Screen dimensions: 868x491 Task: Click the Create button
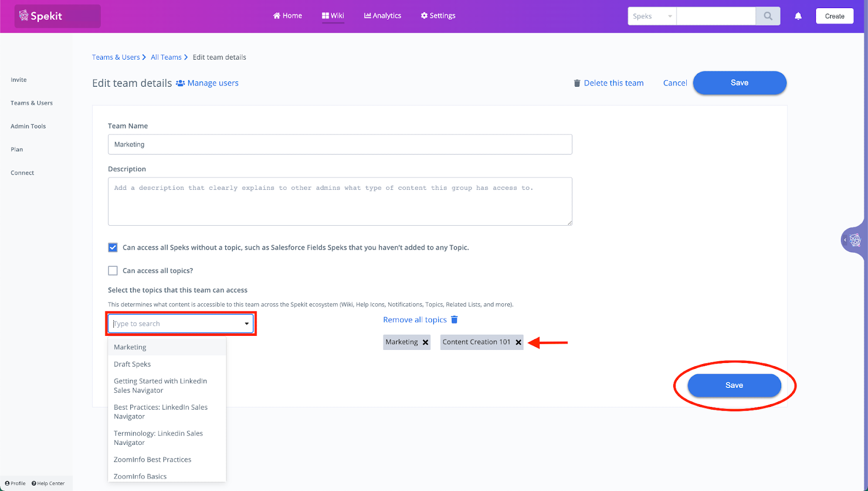click(x=834, y=16)
